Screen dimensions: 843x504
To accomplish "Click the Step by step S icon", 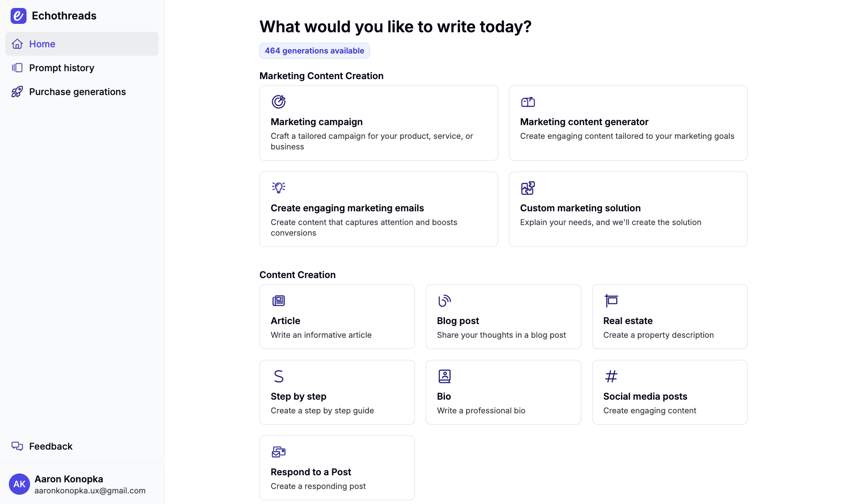I will [278, 376].
